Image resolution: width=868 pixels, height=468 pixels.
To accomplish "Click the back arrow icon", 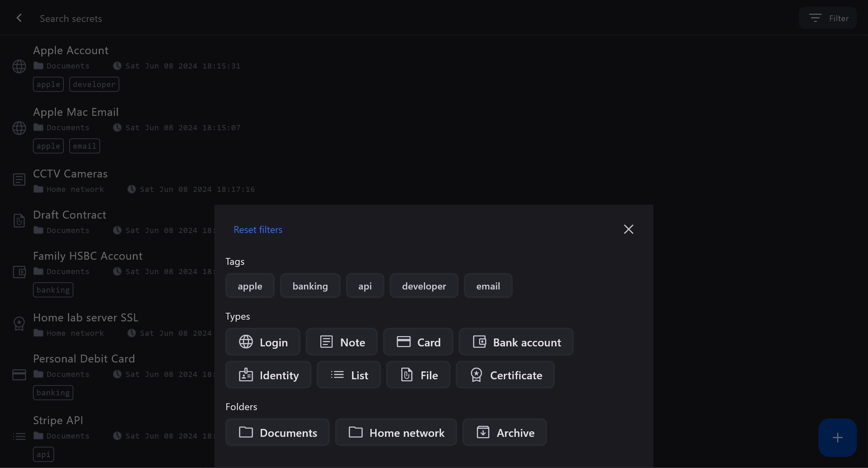I will 19,18.
